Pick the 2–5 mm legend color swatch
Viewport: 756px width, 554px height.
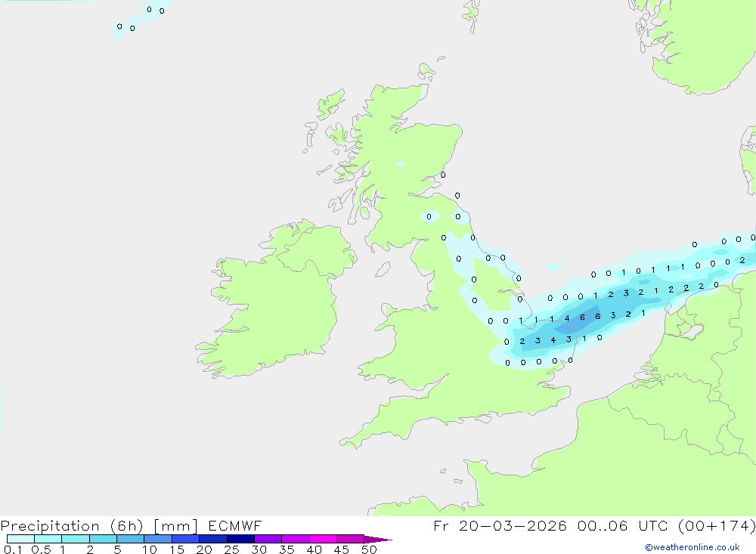pos(103,539)
